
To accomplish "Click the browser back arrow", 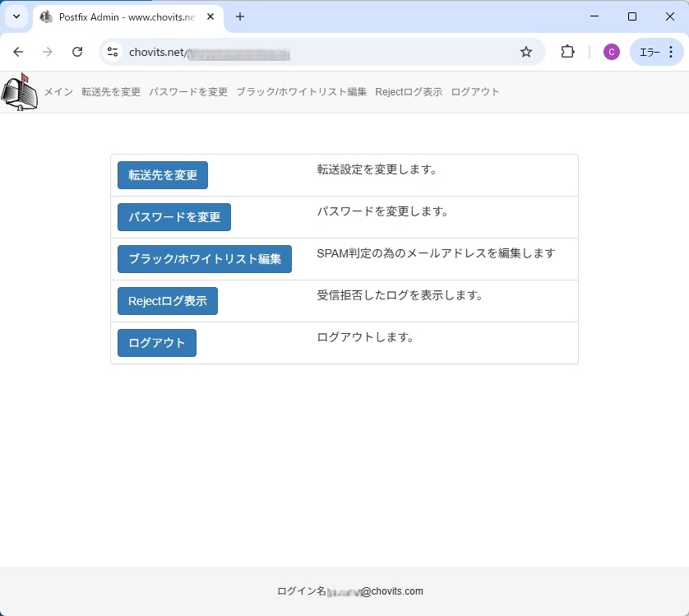I will coord(18,52).
